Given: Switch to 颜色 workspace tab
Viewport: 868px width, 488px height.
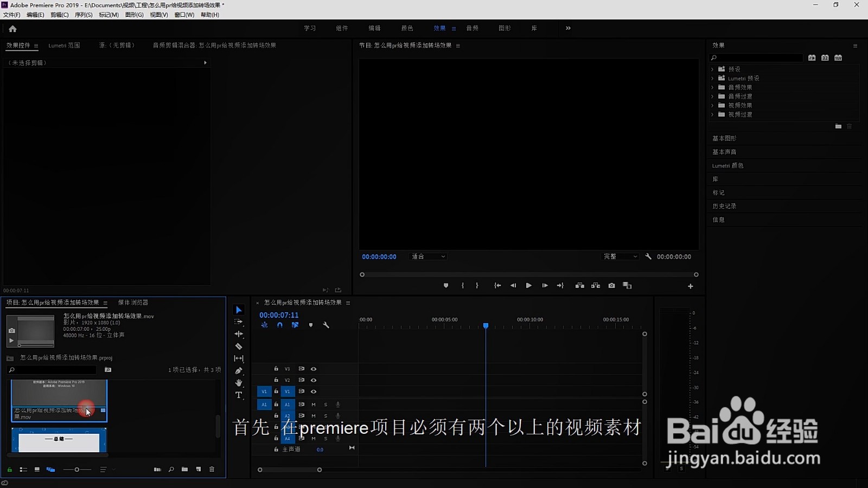Looking at the screenshot, I should (407, 28).
